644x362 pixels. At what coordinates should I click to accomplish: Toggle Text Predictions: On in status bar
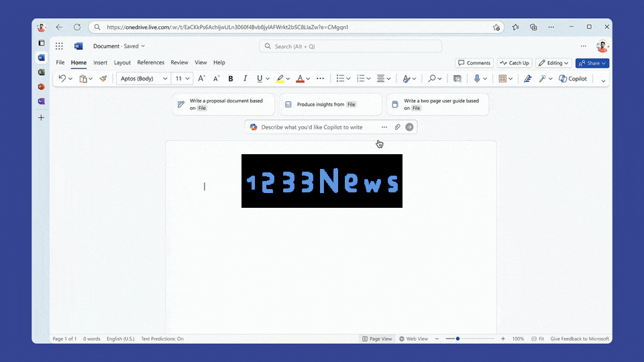(x=162, y=339)
